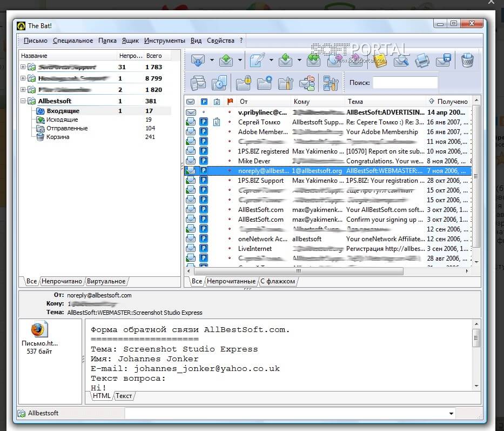The height and width of the screenshot is (431, 504).
Task: Open the dropdown arrow beside the get-mail icon
Action: [x=212, y=60]
